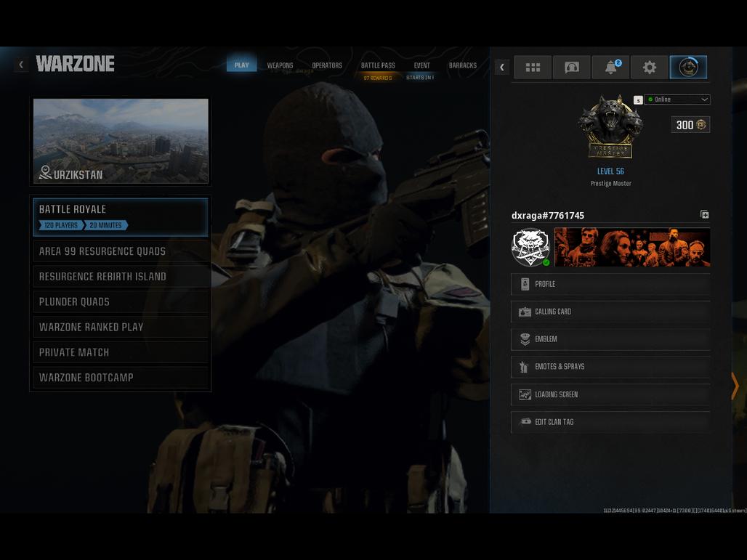Viewport: 747px width, 560px height.
Task: Select Warzone Bootcamp
Action: point(121,378)
